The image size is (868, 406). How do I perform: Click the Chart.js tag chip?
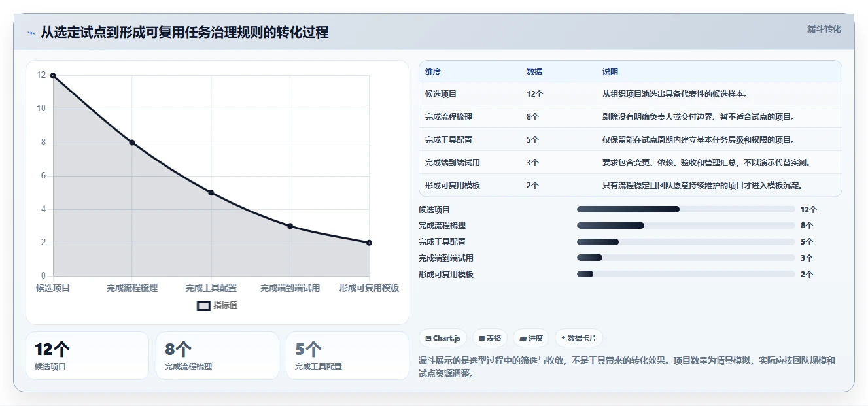click(443, 338)
